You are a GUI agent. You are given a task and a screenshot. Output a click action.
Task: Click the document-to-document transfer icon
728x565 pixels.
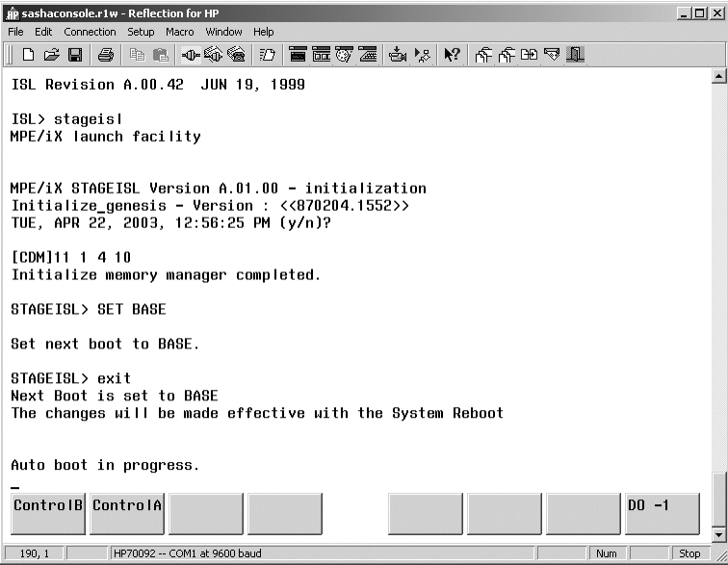(x=529, y=55)
